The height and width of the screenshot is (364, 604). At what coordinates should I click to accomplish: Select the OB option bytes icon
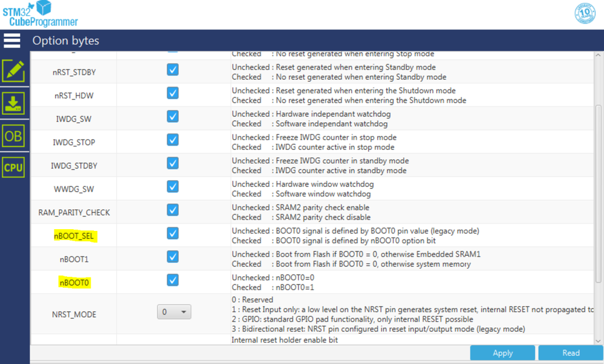(13, 136)
